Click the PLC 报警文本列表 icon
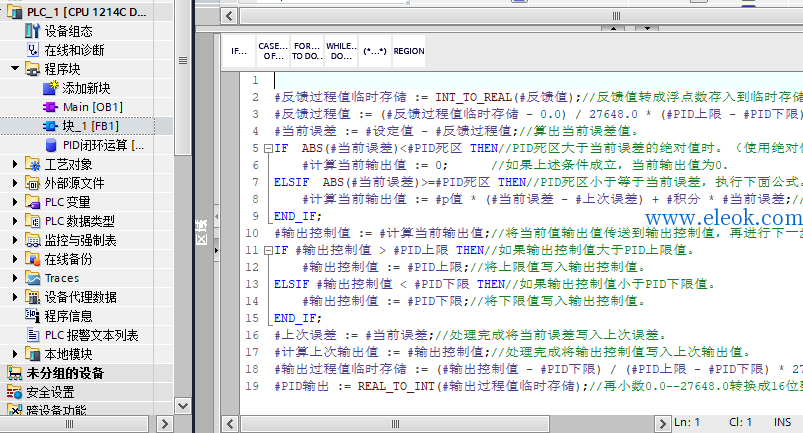Viewport: 803px width, 433px height. coord(33,335)
